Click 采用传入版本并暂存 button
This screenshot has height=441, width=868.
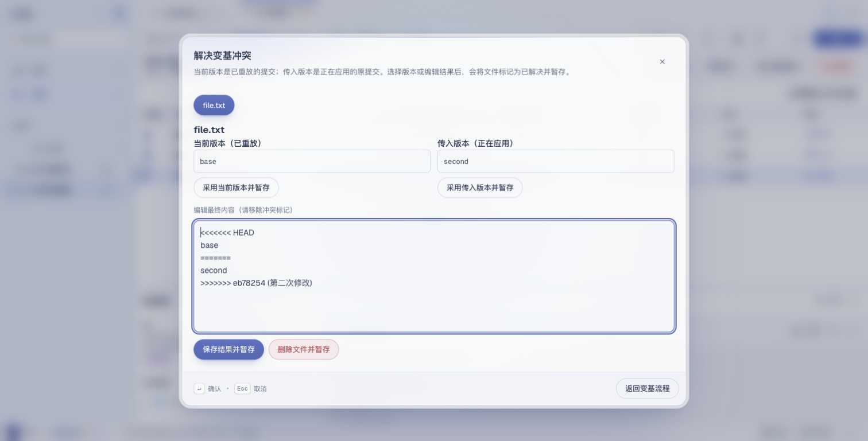click(480, 188)
